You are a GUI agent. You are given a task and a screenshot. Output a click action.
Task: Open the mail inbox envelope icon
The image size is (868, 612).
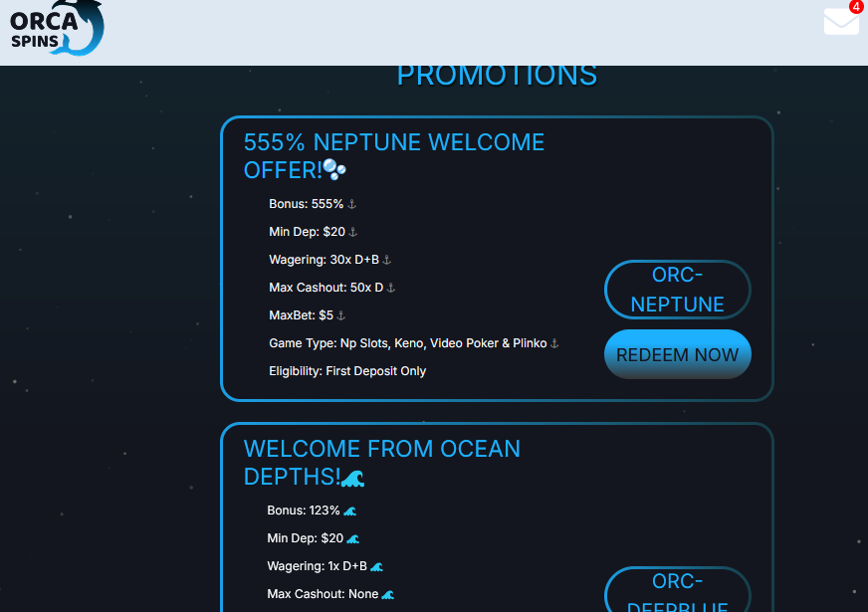(x=841, y=22)
